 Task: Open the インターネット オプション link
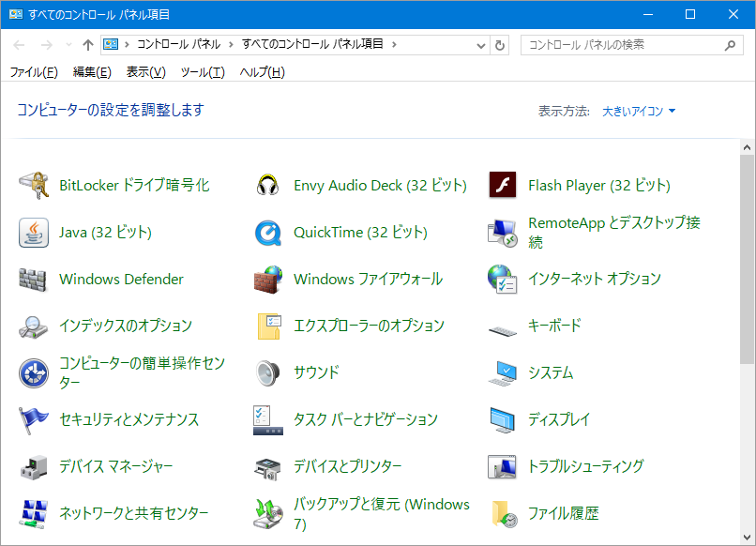click(594, 279)
